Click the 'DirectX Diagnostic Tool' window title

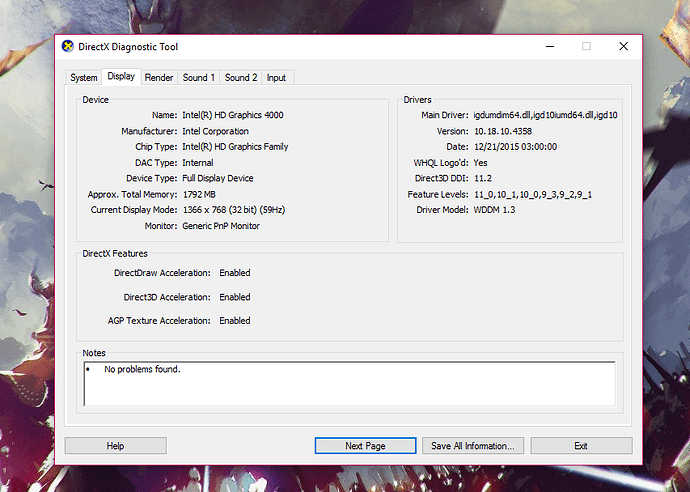click(x=128, y=47)
